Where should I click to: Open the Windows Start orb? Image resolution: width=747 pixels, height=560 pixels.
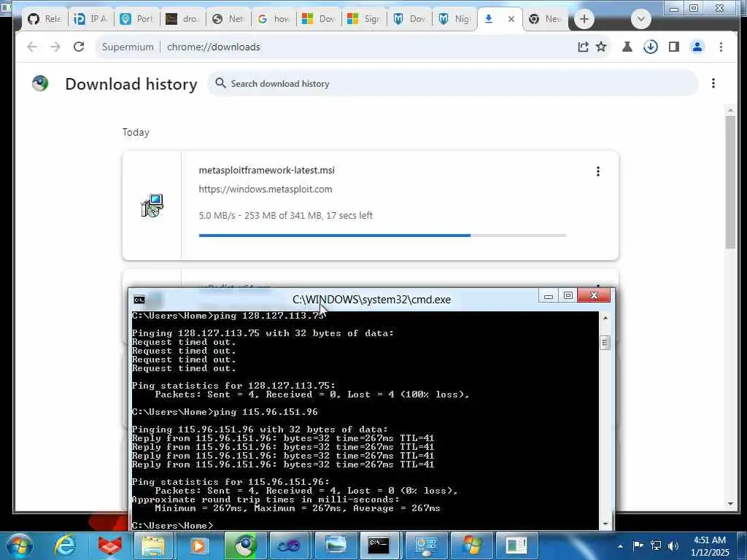[x=20, y=545]
